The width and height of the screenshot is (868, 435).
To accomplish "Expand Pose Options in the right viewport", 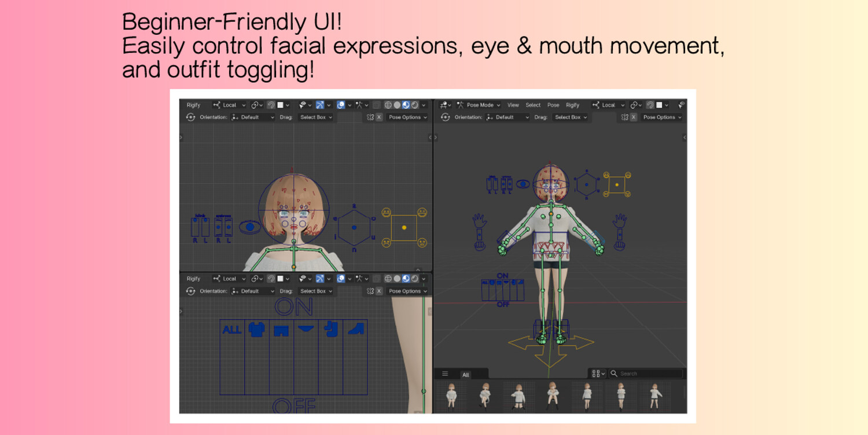I will 662,117.
